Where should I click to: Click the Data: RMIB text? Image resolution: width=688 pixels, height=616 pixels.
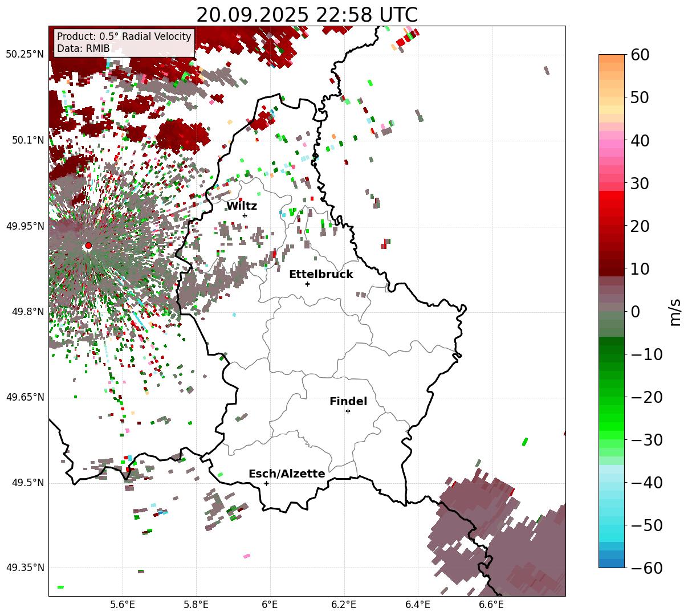(x=83, y=48)
